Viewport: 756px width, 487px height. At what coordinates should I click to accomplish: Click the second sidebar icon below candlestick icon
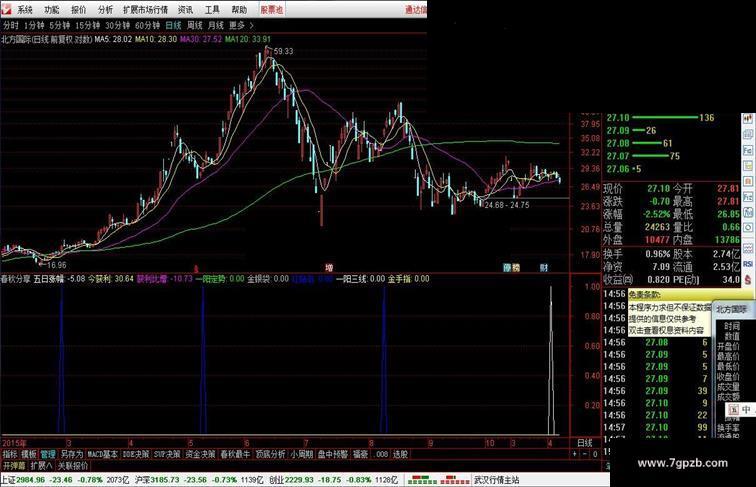[748, 134]
